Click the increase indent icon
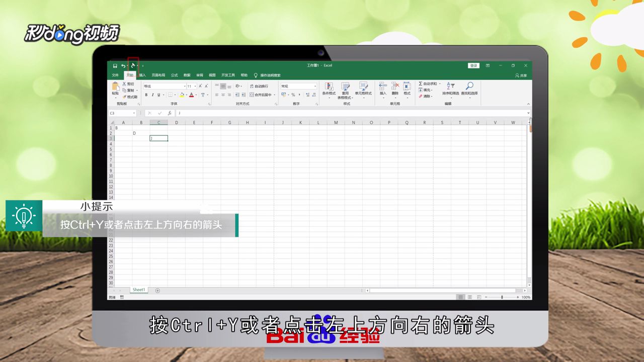The image size is (644, 362). [244, 95]
